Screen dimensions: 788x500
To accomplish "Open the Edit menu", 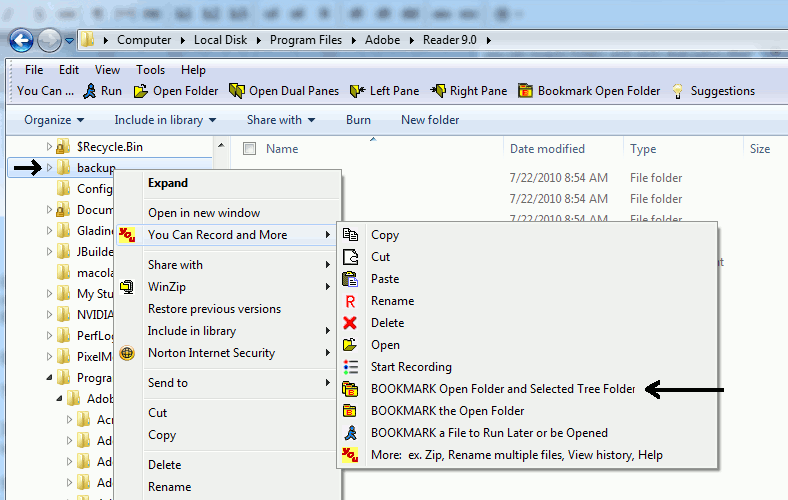I will [69, 70].
